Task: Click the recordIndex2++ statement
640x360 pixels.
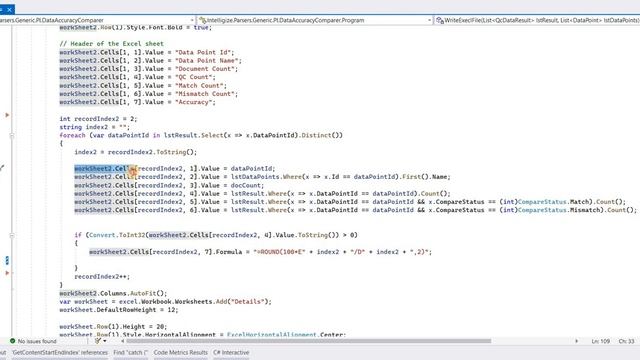Action: tap(102, 277)
